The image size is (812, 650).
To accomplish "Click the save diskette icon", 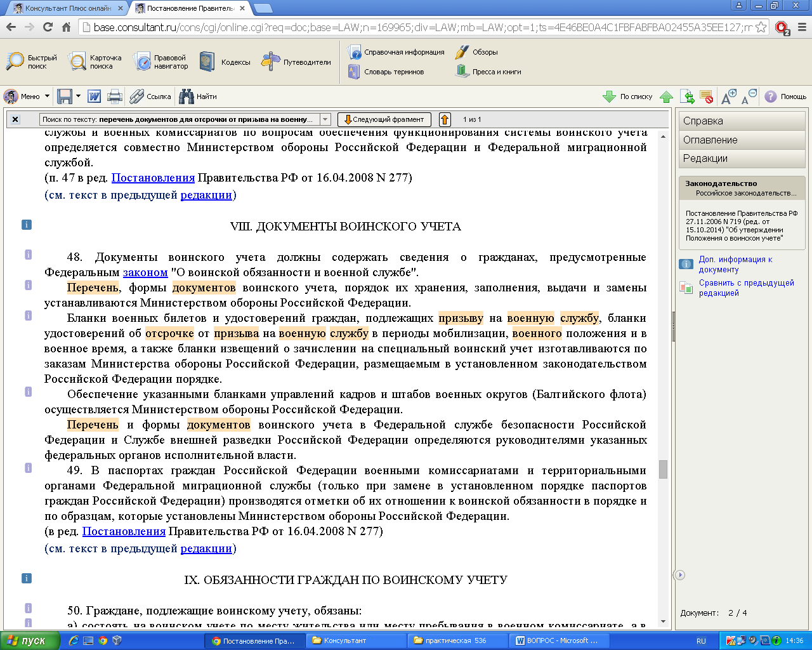I will pyautogui.click(x=64, y=96).
